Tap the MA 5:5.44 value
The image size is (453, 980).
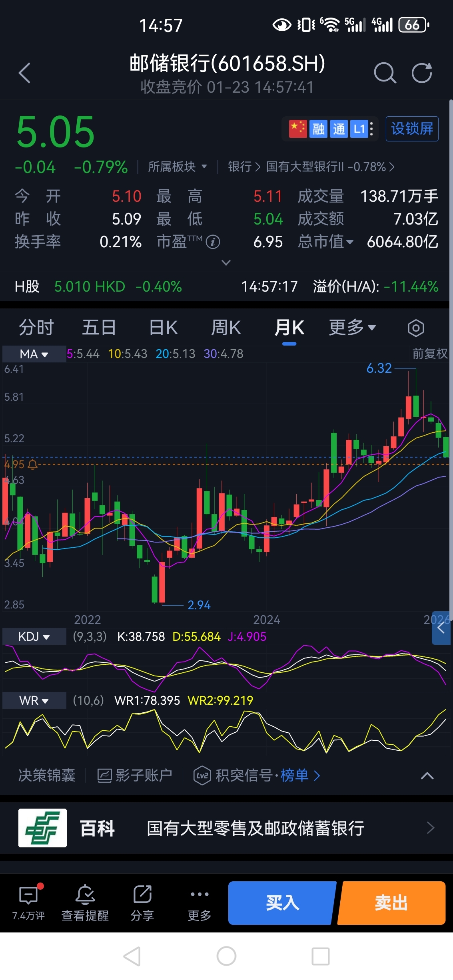(x=83, y=354)
